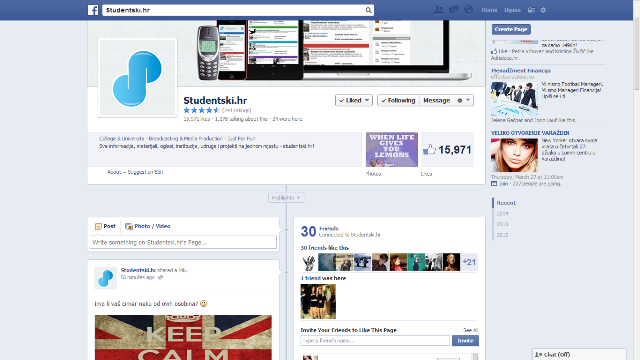Screen dimensions: 640x360
Task: Click inside the top search field
Action: (233, 10)
